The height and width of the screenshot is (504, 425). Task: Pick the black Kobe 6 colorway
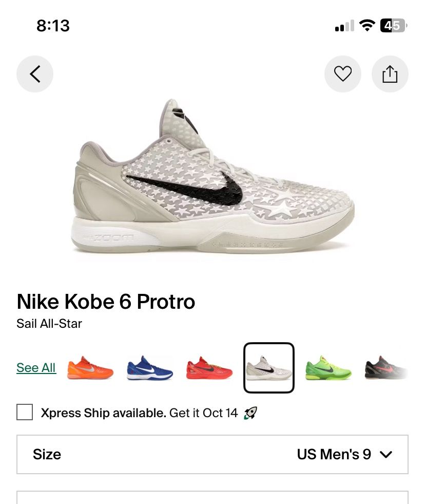click(x=386, y=368)
